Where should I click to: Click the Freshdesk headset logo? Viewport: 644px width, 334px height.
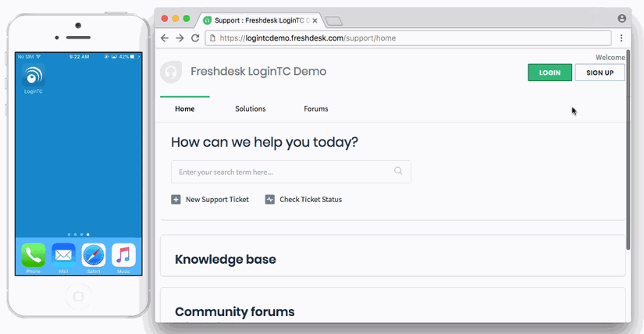coord(171,72)
